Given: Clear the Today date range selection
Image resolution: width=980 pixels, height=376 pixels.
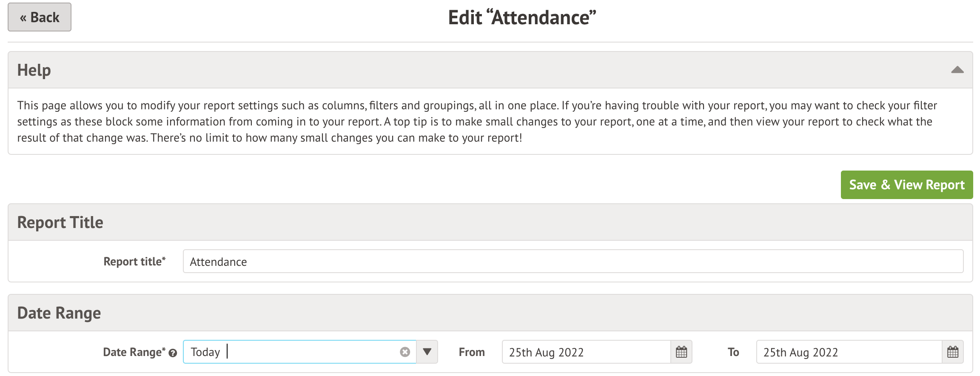Looking at the screenshot, I should tap(405, 352).
